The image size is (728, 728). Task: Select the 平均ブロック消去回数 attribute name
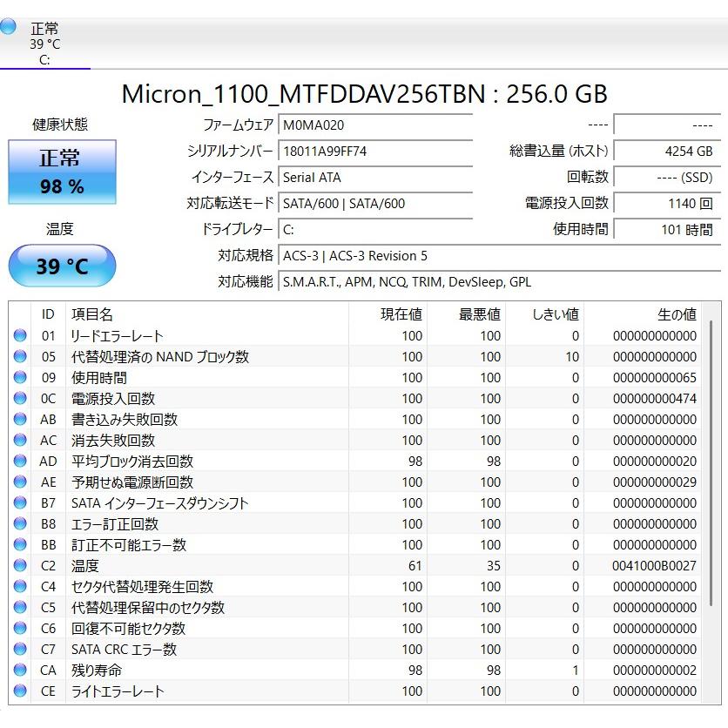pyautogui.click(x=131, y=461)
